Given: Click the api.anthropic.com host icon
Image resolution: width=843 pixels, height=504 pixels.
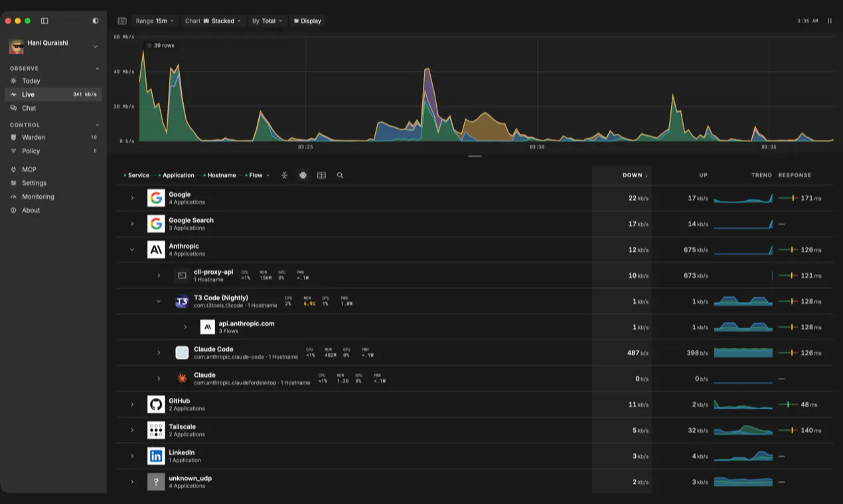Looking at the screenshot, I should tap(208, 327).
